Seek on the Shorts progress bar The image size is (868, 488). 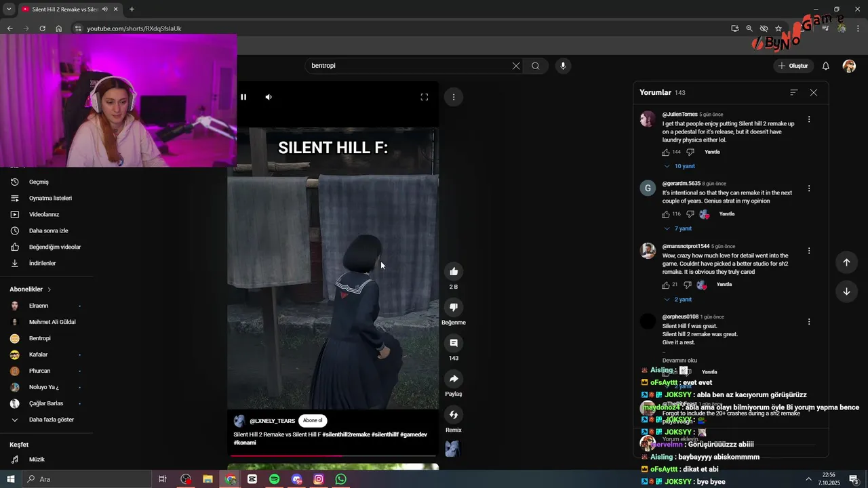point(333,455)
